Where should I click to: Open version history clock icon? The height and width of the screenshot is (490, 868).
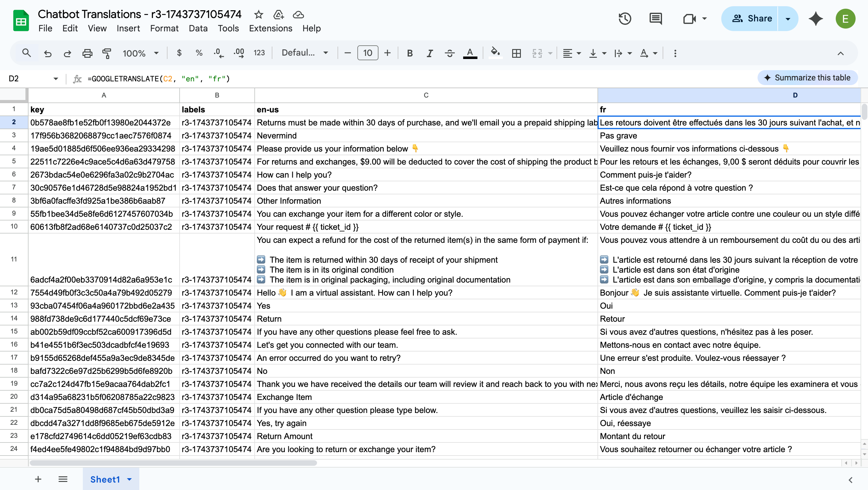(624, 19)
